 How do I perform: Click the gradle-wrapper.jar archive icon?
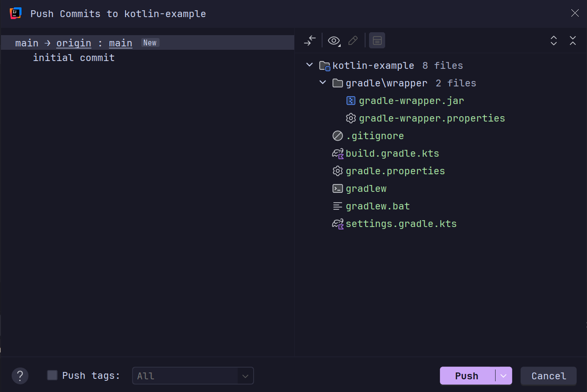tap(350, 101)
